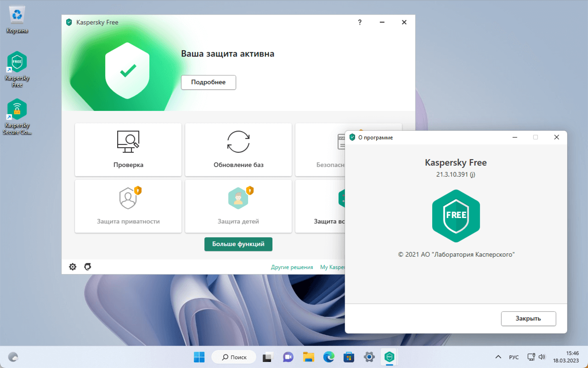
Task: Click Закрыть in the О программе dialog
Action: click(x=528, y=318)
